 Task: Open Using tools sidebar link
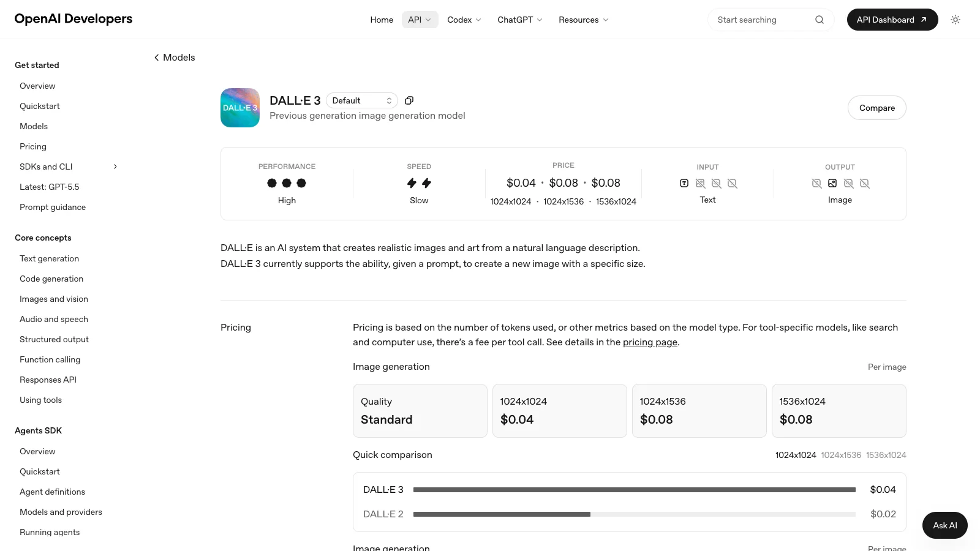click(x=40, y=400)
